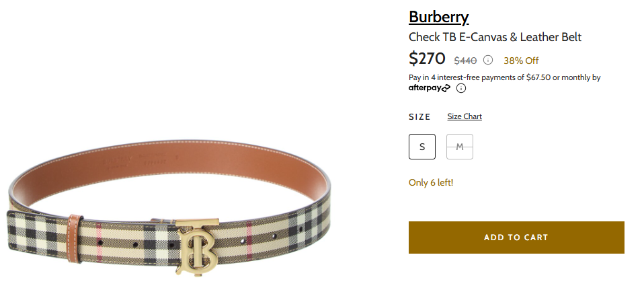Click info icon beside $440 original price
The image size is (644, 292).
(487, 60)
